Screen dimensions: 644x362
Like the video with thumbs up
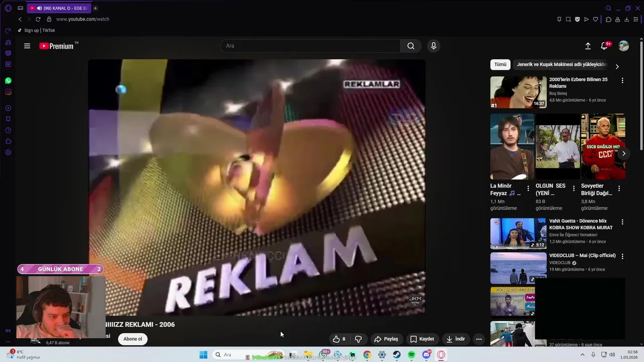click(339, 339)
